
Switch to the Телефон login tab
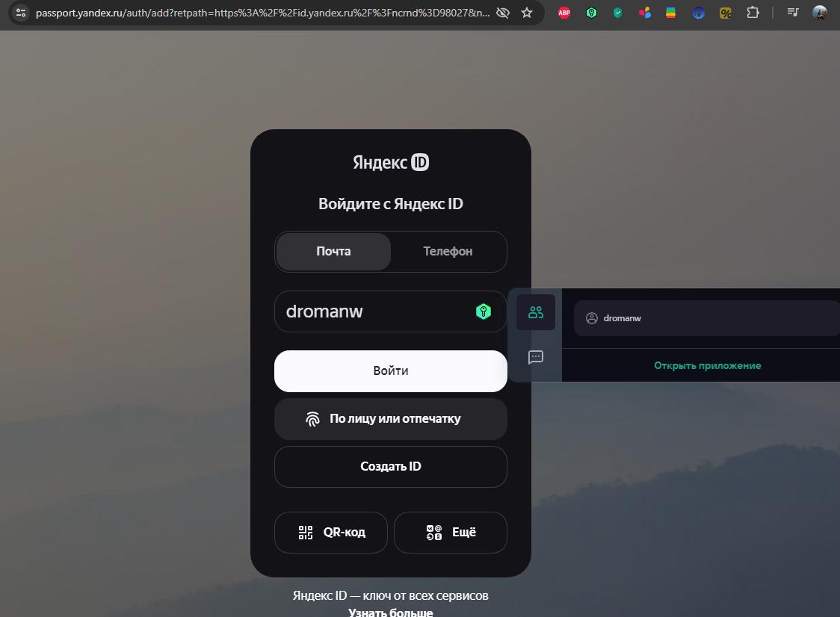pos(448,251)
